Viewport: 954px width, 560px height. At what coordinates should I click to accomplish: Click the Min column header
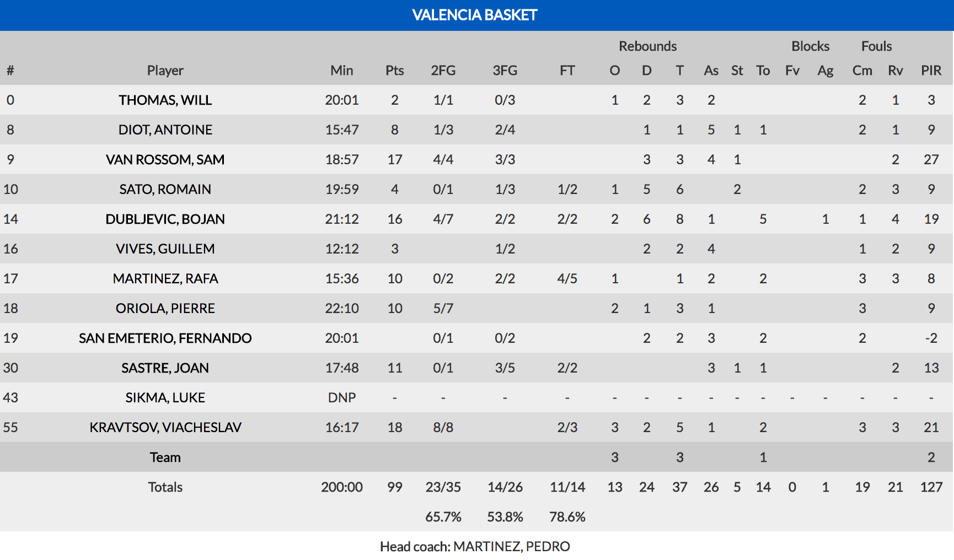click(341, 71)
